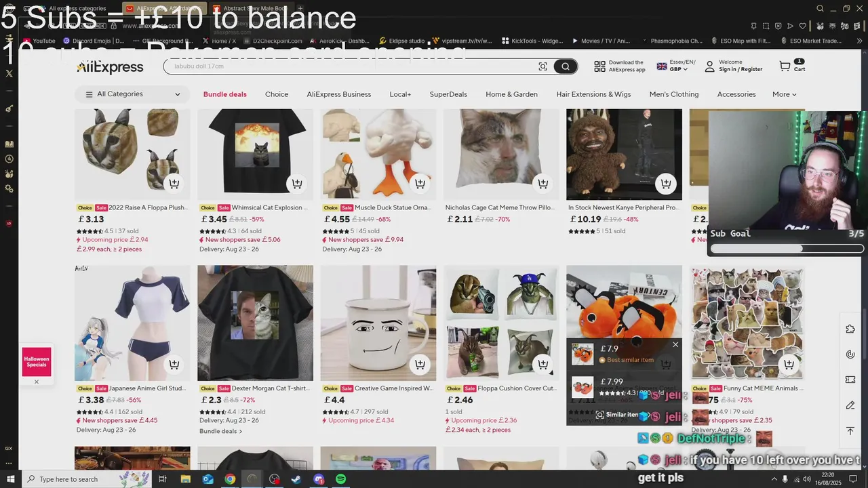Screen dimensions: 868x488
Task: Open the ESO Market Trade bookmark
Action: (x=811, y=41)
